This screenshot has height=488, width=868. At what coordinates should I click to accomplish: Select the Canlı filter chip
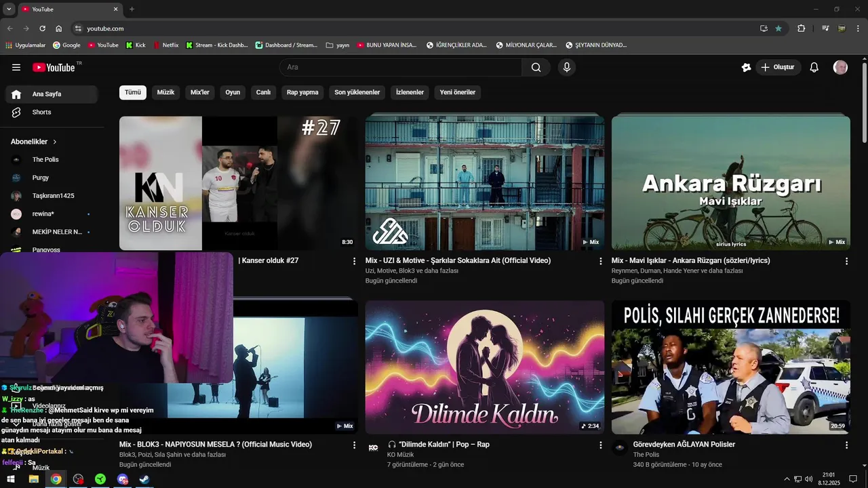point(263,92)
